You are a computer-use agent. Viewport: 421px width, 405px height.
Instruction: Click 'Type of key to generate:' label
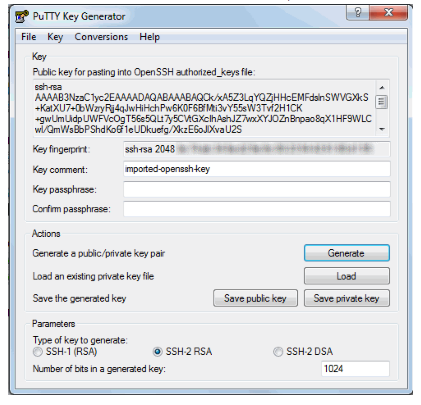pyautogui.click(x=80, y=340)
